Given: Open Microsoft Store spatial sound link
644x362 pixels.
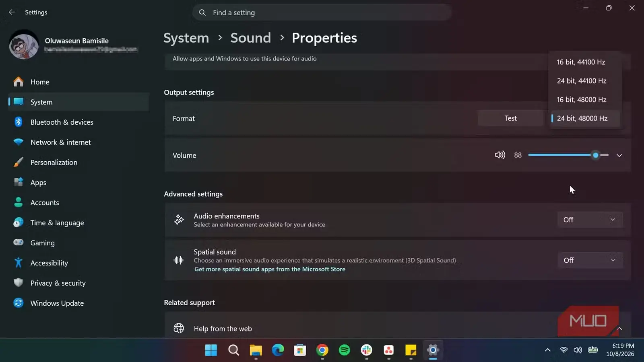Looking at the screenshot, I should click(x=270, y=269).
